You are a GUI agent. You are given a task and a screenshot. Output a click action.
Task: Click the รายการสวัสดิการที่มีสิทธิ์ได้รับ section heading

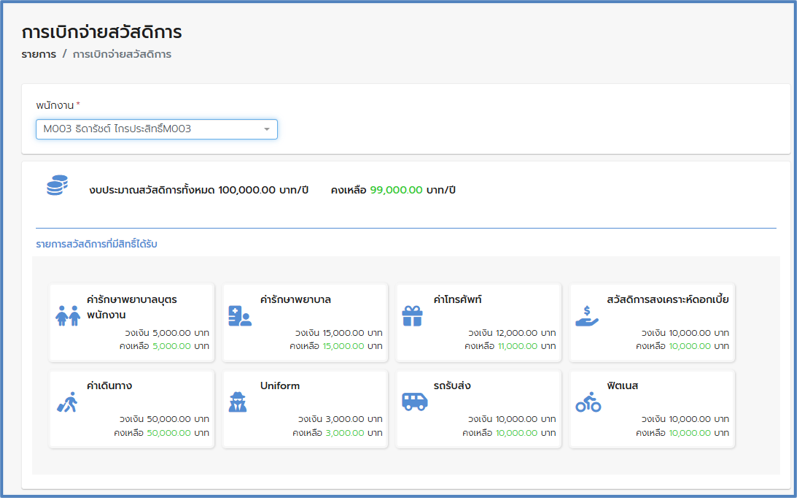[97, 244]
